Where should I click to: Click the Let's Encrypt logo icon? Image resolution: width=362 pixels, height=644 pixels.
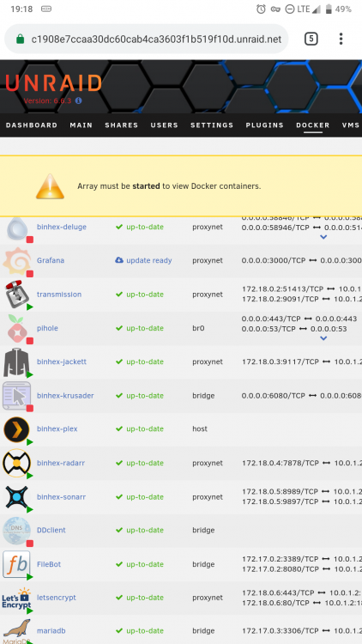[x=16, y=598]
